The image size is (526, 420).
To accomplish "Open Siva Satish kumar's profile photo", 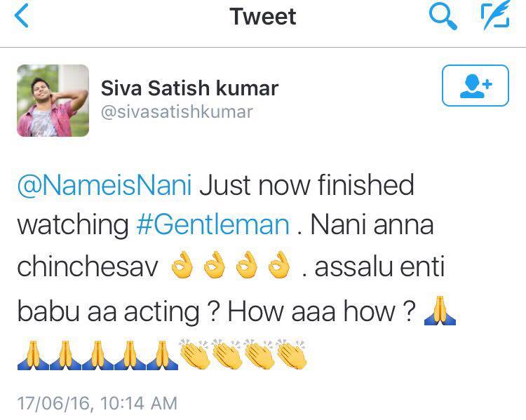I will point(53,100).
